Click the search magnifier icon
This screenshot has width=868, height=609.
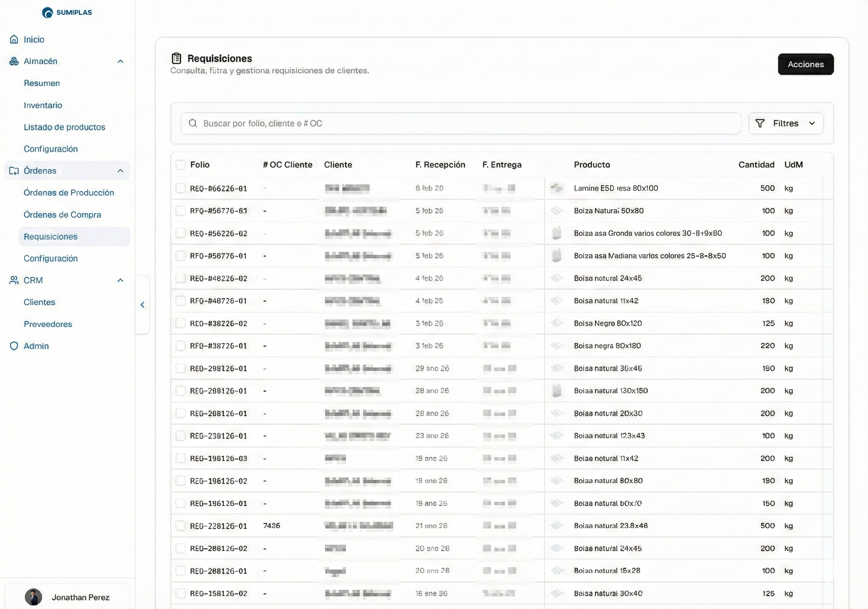[x=193, y=123]
